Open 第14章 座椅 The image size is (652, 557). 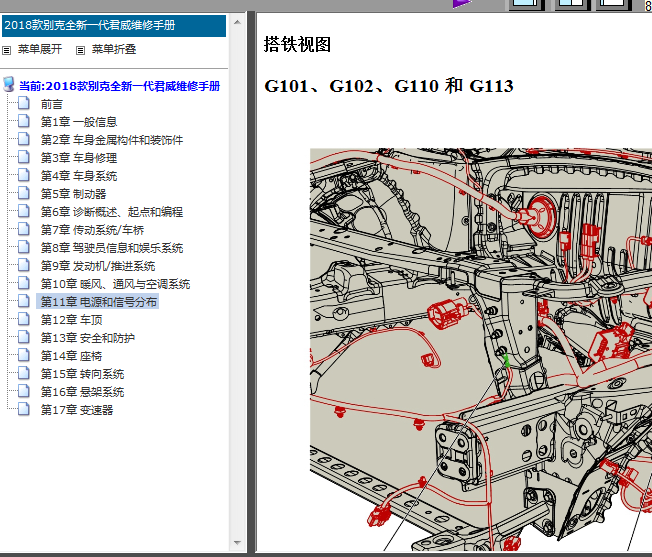pyautogui.click(x=72, y=356)
